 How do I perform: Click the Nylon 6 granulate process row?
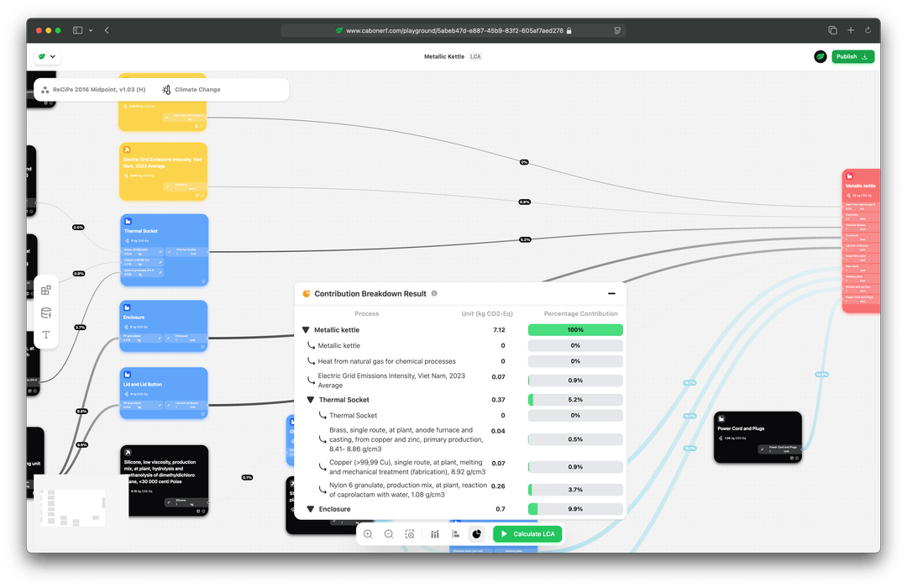[462, 490]
